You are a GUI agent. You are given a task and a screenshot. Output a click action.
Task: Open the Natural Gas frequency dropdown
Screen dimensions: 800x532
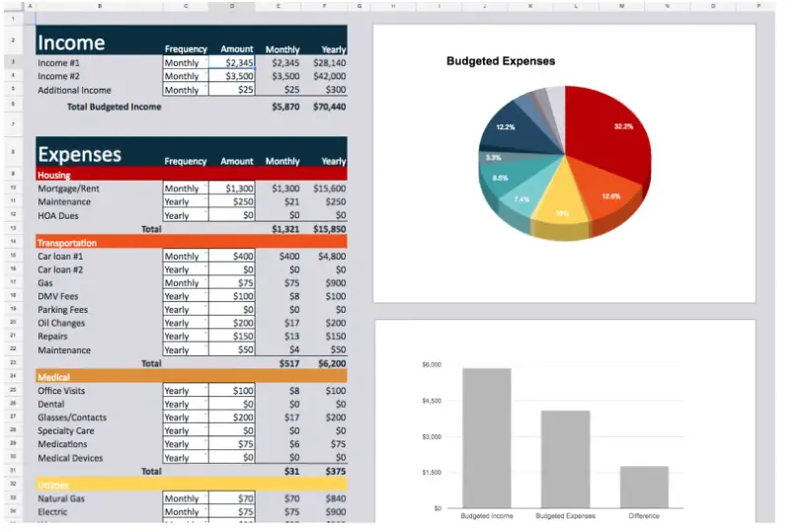click(186, 498)
